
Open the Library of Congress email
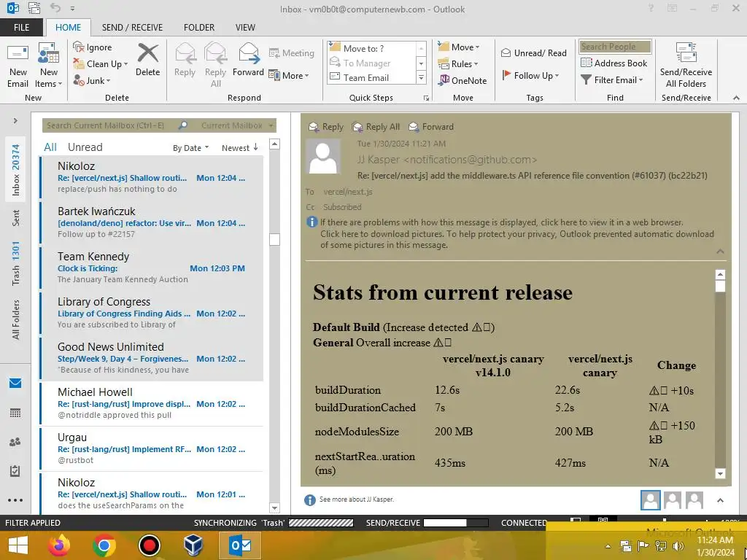coord(151,313)
